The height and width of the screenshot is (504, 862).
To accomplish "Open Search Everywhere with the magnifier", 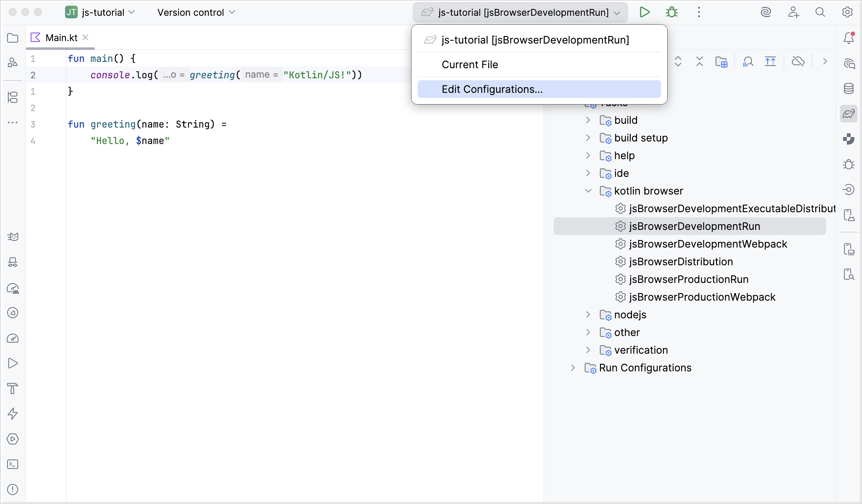I will (x=821, y=12).
